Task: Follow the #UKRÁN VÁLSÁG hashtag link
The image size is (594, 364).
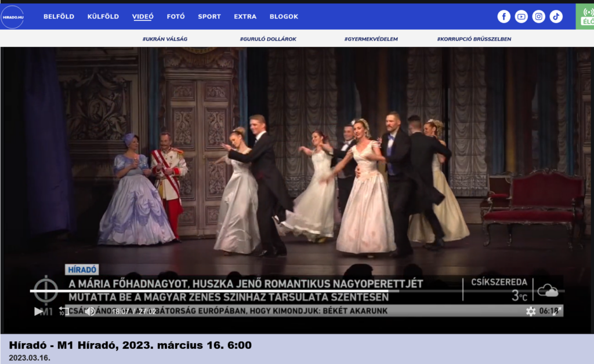Action: (x=165, y=39)
